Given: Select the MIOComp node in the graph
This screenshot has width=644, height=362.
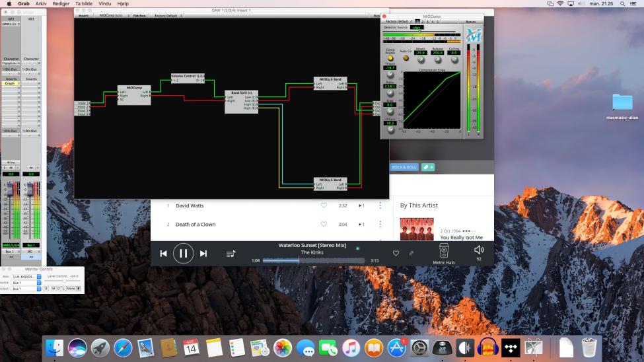Looking at the screenshot, I should (134, 95).
